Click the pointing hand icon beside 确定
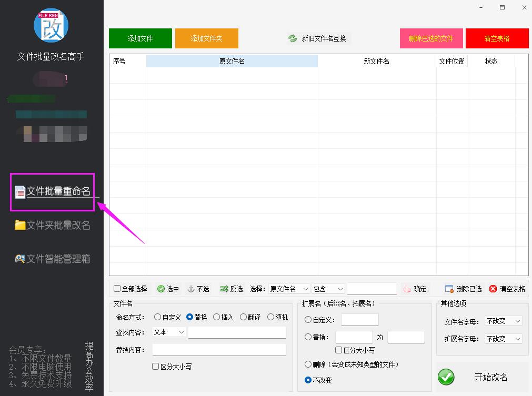532x396 pixels. [407, 289]
